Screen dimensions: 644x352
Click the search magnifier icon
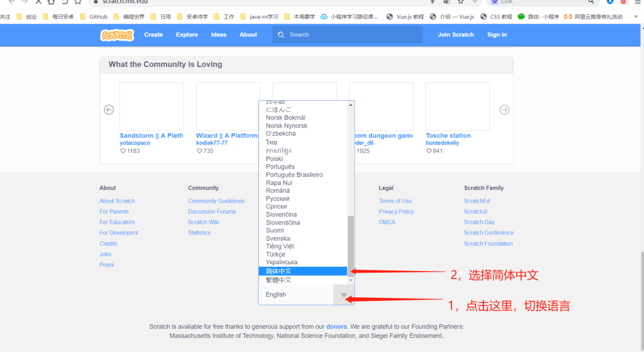click(x=281, y=35)
